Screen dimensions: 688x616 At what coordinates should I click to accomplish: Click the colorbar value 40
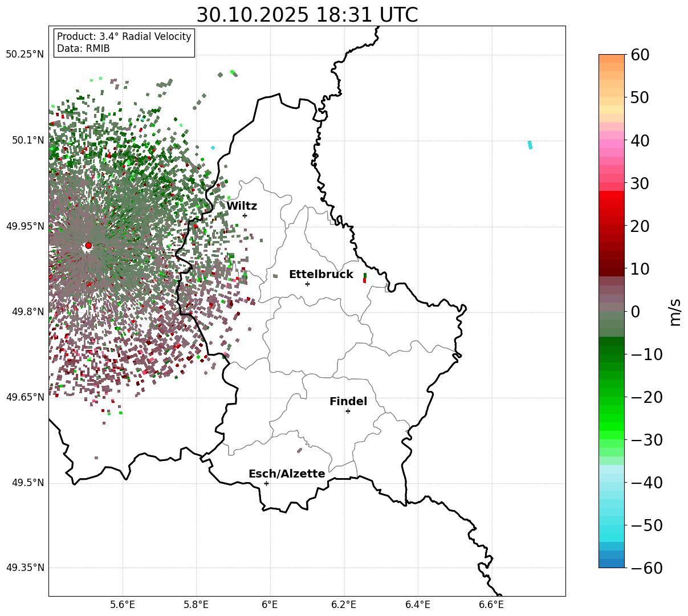click(x=639, y=140)
